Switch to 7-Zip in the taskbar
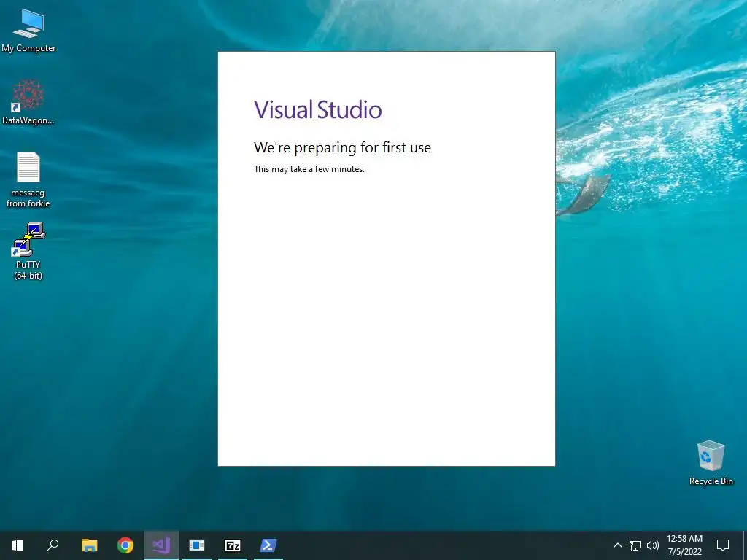 233,545
